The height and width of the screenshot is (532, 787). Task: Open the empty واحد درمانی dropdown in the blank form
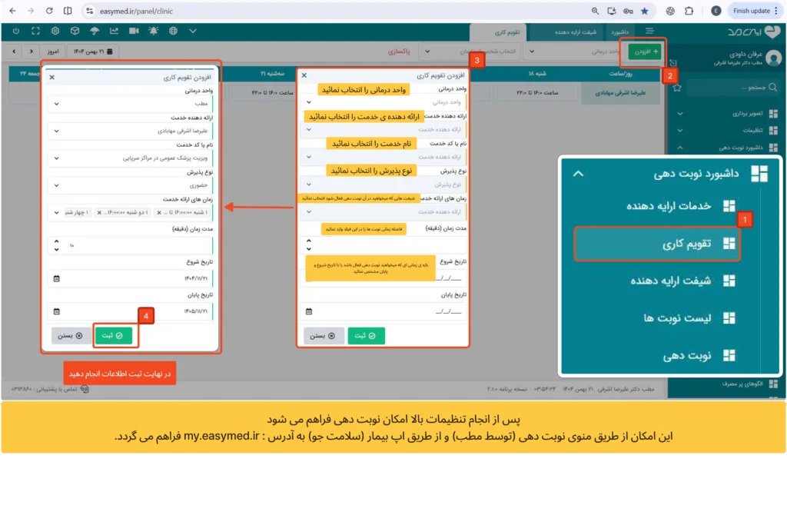click(384, 102)
